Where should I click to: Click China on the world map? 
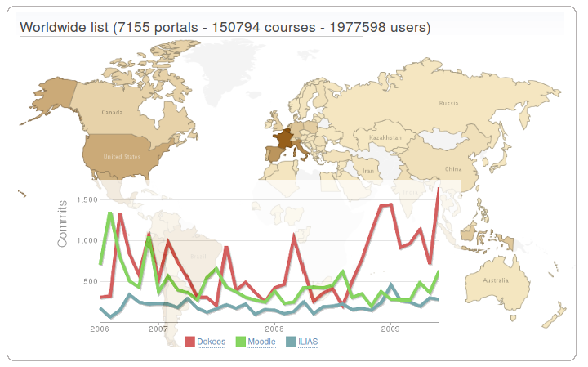pos(452,168)
